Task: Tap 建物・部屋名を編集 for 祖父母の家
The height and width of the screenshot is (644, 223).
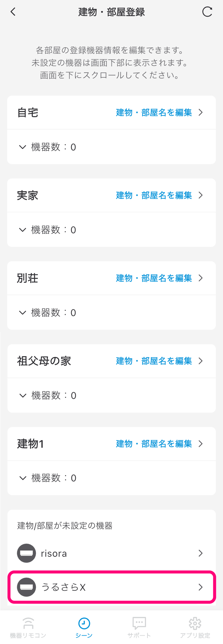Action: [159, 361]
